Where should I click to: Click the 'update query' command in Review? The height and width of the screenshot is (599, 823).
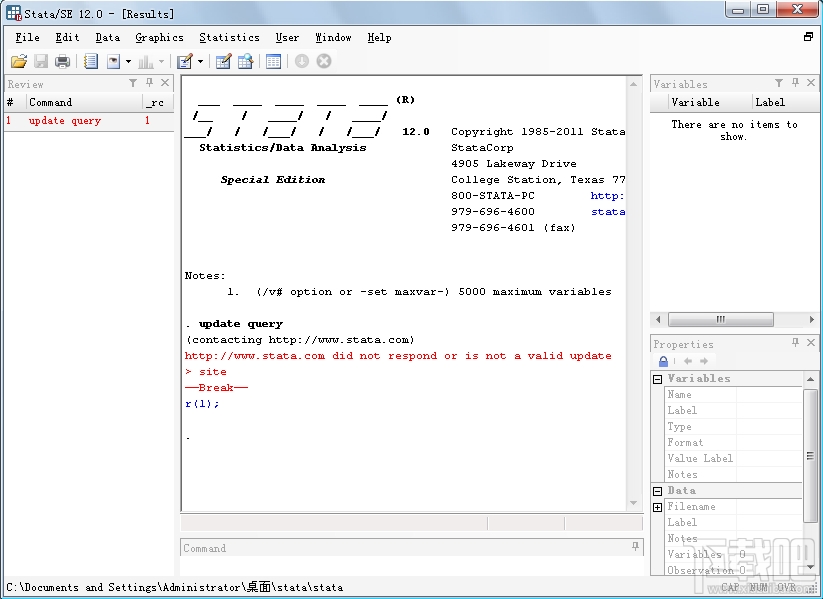tap(65, 121)
